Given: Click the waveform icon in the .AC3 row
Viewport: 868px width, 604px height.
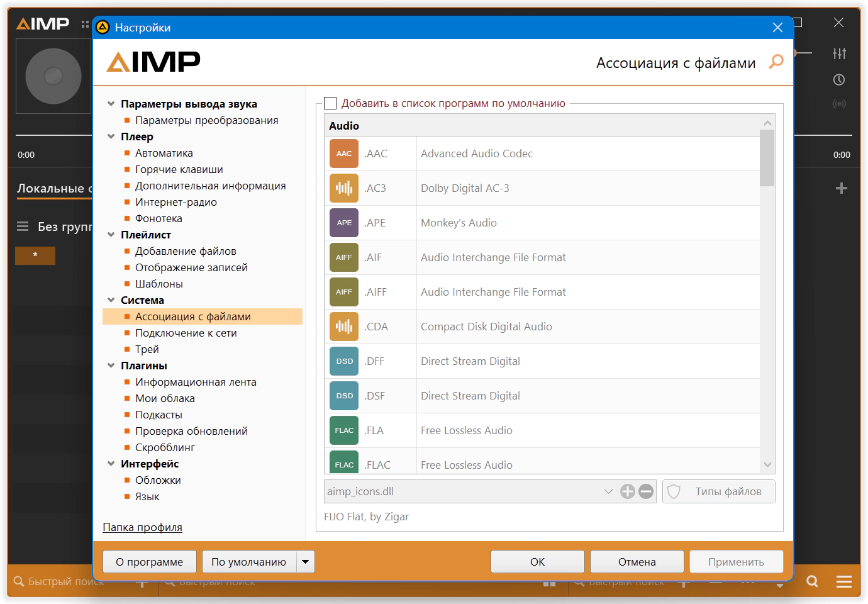Looking at the screenshot, I should pyautogui.click(x=344, y=188).
